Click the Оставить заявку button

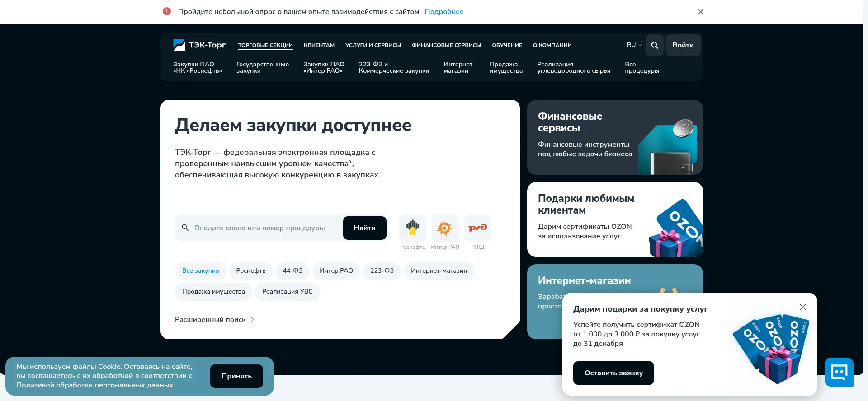[x=613, y=373]
